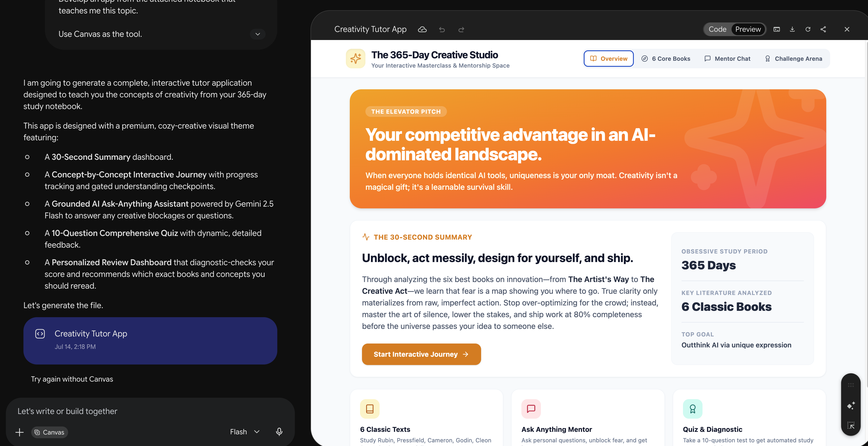Click the Gemini sparkle edit icon on floating toolbar
Screen dimensions: 868x446
tap(851, 405)
